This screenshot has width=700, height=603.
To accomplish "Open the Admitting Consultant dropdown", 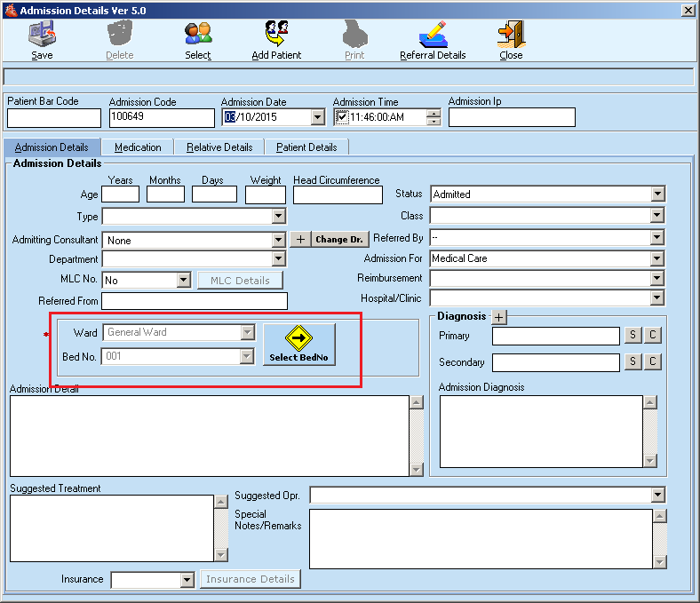I will pos(278,240).
